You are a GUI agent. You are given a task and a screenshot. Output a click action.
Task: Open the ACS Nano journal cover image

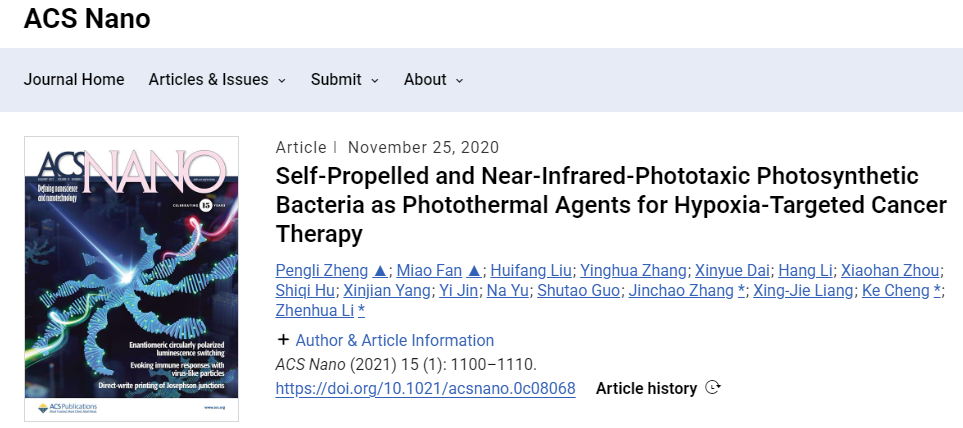point(131,279)
